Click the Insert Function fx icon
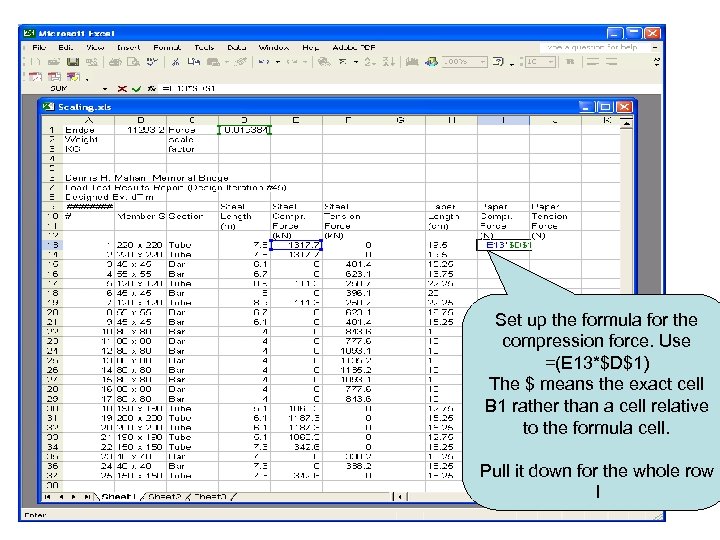The width and height of the screenshot is (720, 540). pos(152,89)
